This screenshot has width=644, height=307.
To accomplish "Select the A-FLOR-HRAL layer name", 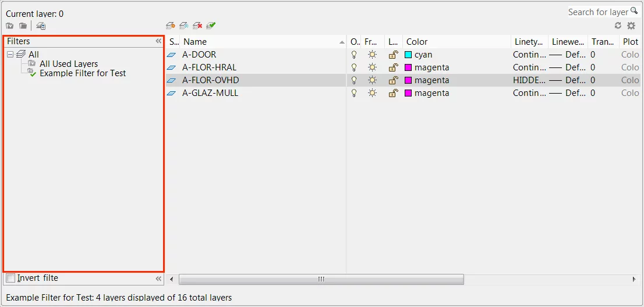I will (x=210, y=67).
